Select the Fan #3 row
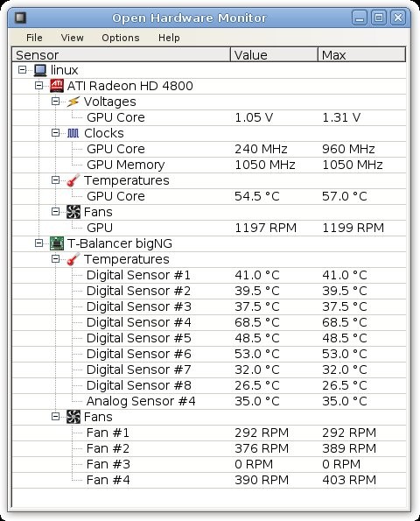Viewport: 420px width, 521px height. [209, 464]
